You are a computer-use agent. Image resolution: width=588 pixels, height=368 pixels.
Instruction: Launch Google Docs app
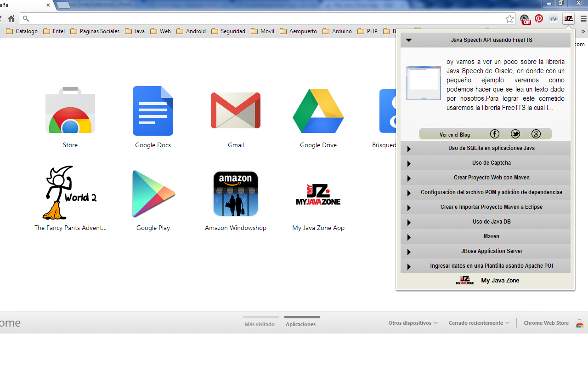[153, 110]
